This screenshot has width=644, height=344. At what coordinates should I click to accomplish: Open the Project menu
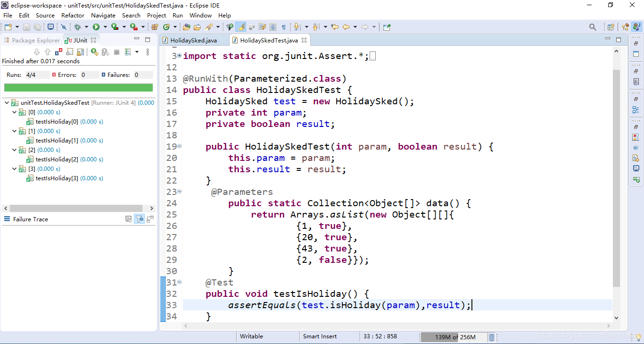point(157,15)
